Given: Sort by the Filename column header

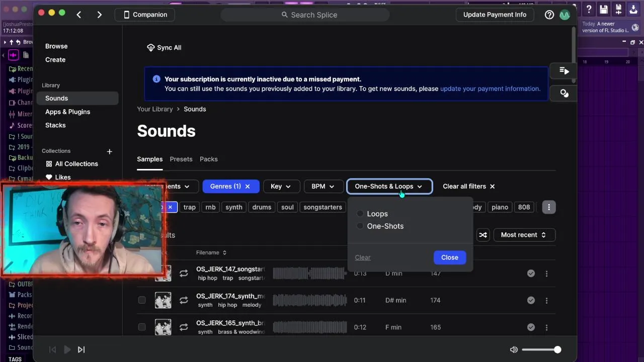Looking at the screenshot, I should click(211, 252).
